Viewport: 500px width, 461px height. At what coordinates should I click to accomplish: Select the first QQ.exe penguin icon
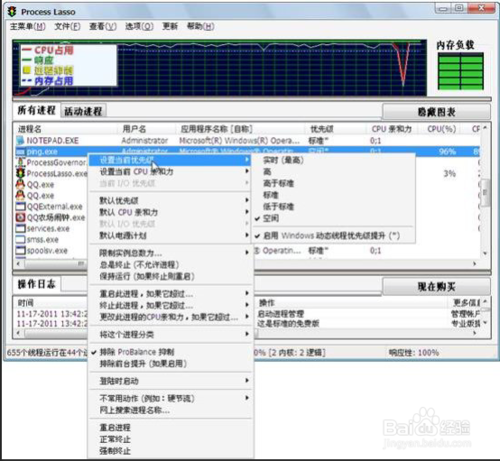coord(21,184)
